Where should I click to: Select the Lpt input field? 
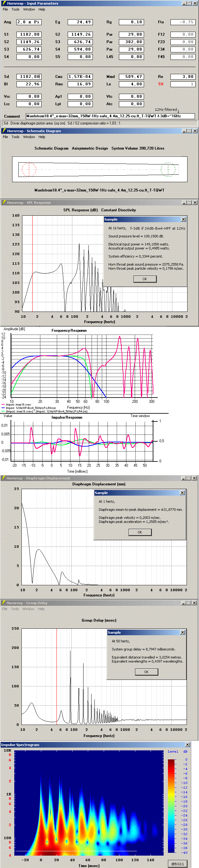pos(80,104)
